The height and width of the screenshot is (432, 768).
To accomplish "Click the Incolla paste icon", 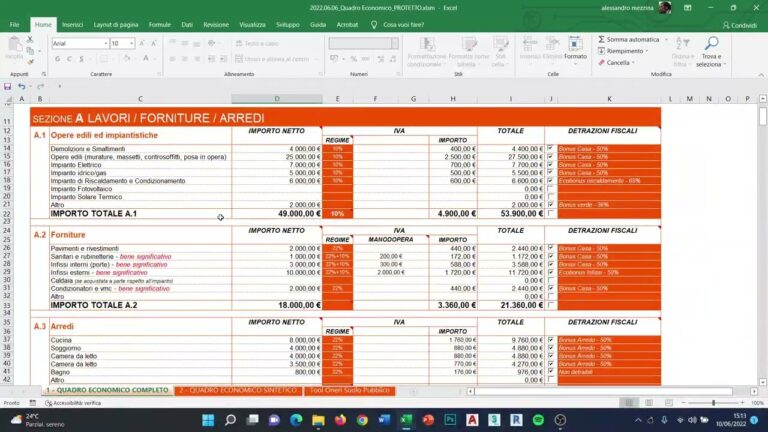I will pyautogui.click(x=14, y=44).
